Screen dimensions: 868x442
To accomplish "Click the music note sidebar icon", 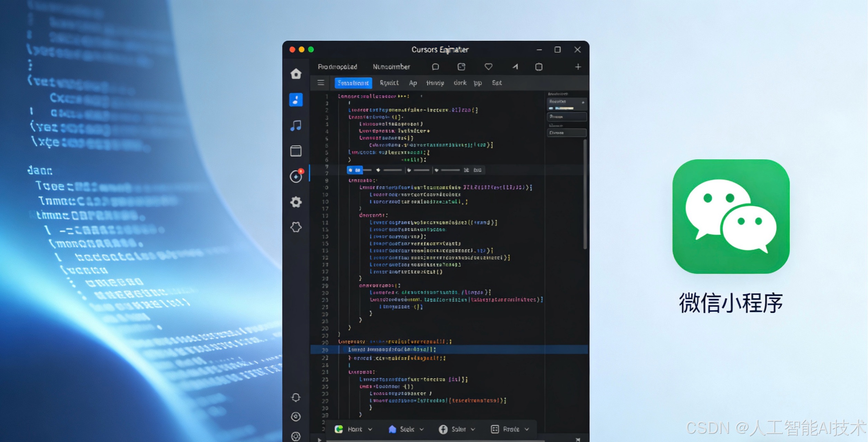I will [296, 125].
